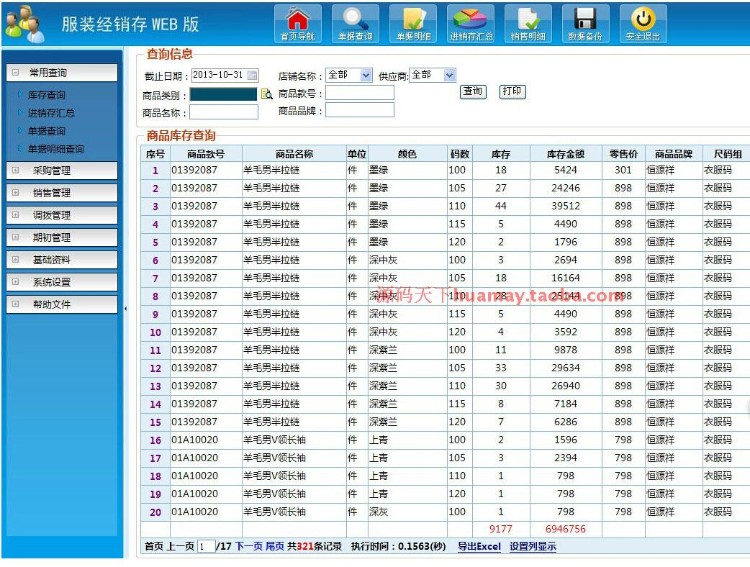Click 单位 column header
The width and height of the screenshot is (750, 567).
coord(357,154)
